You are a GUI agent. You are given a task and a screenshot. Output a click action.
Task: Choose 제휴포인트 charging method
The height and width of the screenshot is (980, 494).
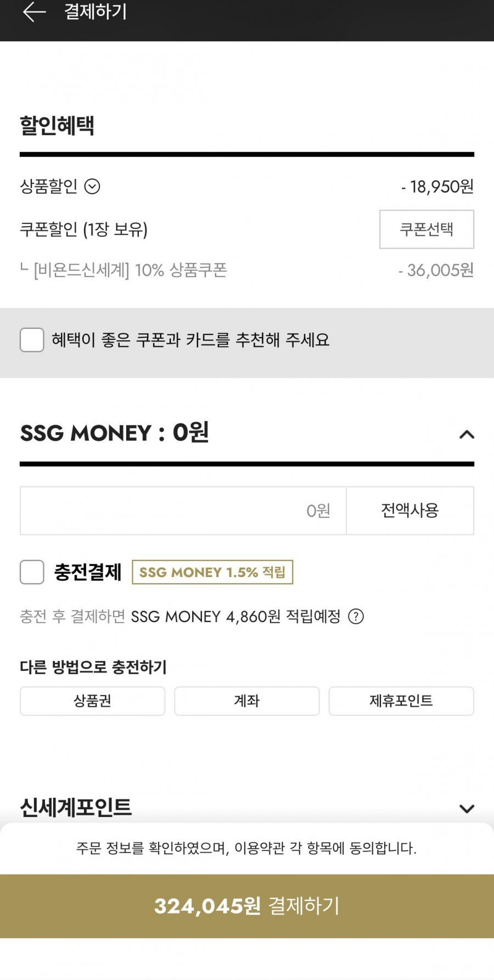coord(401,701)
